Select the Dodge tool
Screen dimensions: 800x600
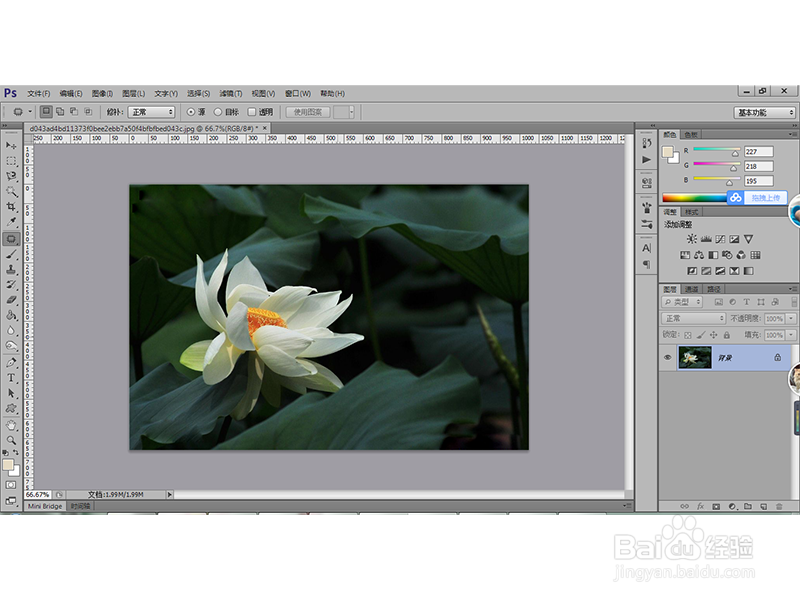click(x=11, y=346)
